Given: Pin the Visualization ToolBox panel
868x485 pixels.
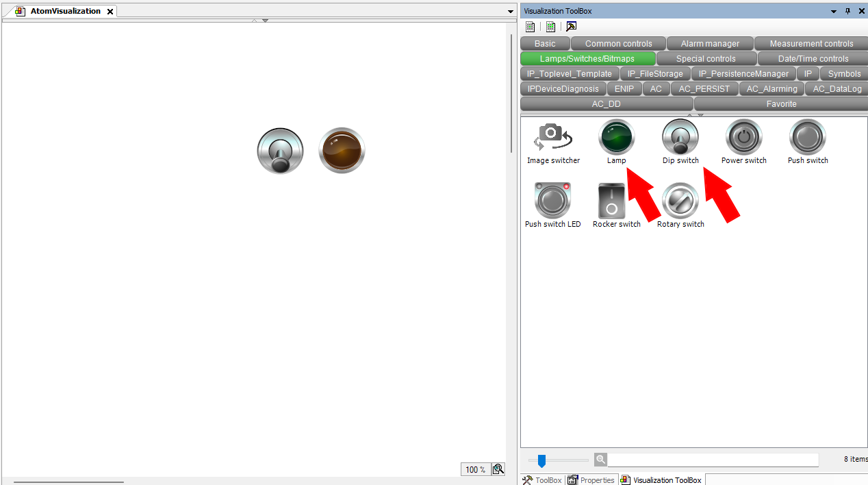Looking at the screenshot, I should coord(847,11).
